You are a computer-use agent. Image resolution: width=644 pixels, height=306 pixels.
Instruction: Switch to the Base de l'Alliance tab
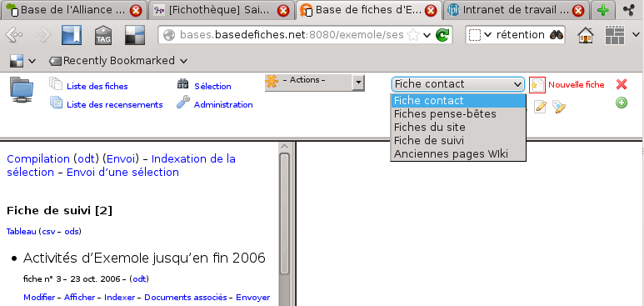74,10
